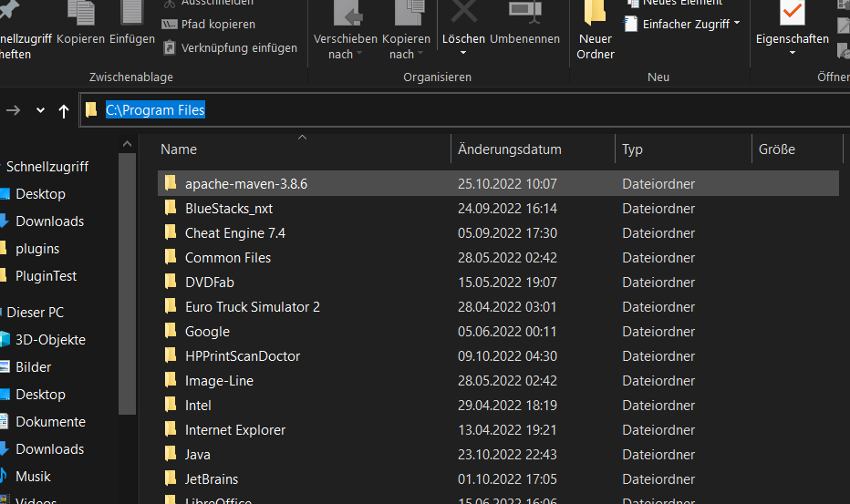The image size is (850, 504).
Task: Open Schnellzugriff in navigation pane
Action: pyautogui.click(x=47, y=167)
